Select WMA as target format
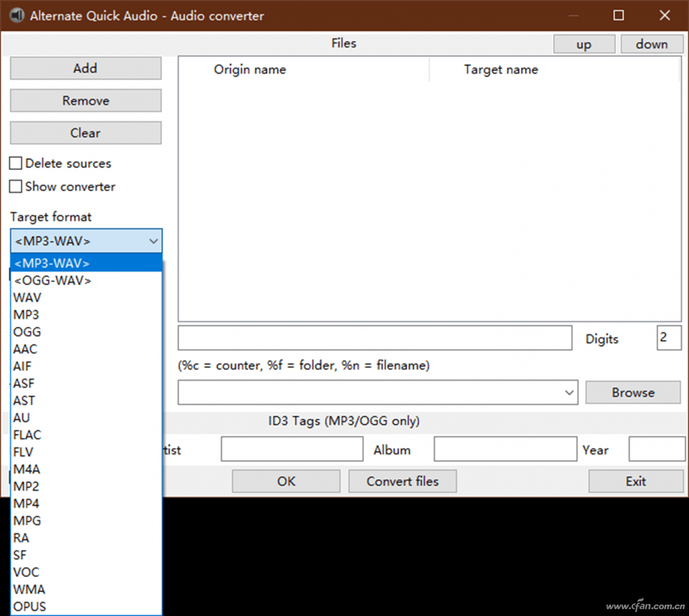689x616 pixels. point(29,590)
